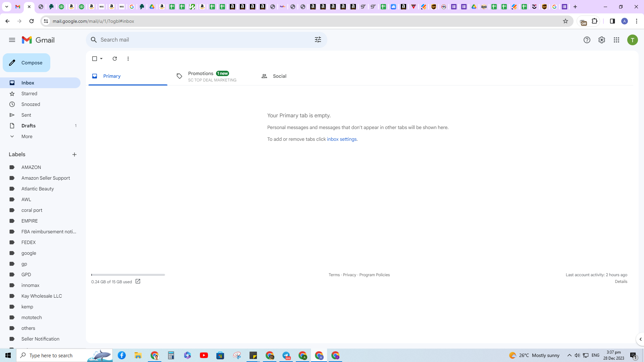This screenshot has height=362, width=644.
Task: Open the FBA reimbursement label
Action: 40,232
